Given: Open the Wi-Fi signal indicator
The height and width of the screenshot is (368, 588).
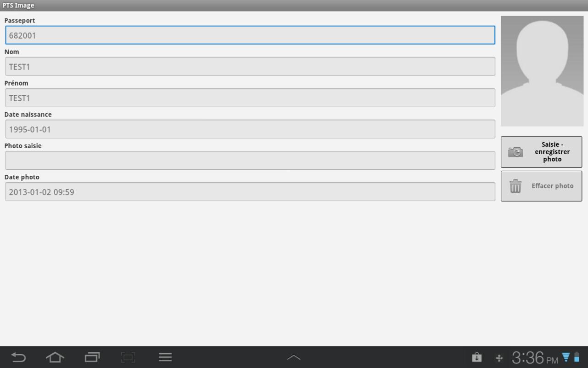Looking at the screenshot, I should 566,357.
